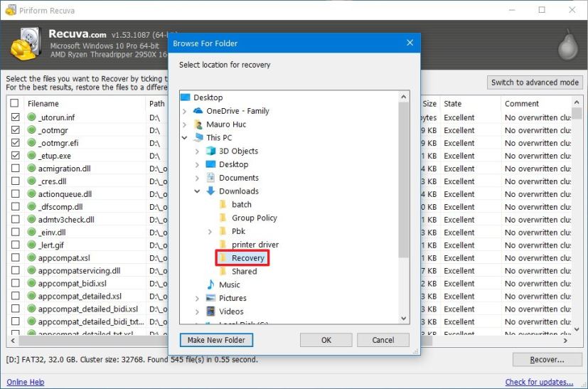The image size is (588, 389).
Task: Click the Shared folder icon
Action: point(223,271)
